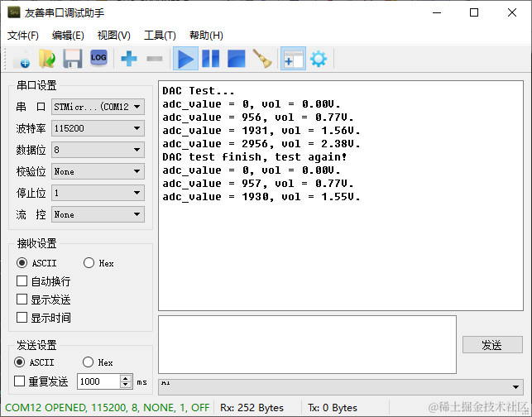
Task: Open the parity 校验位 dropdown
Action: point(98,171)
